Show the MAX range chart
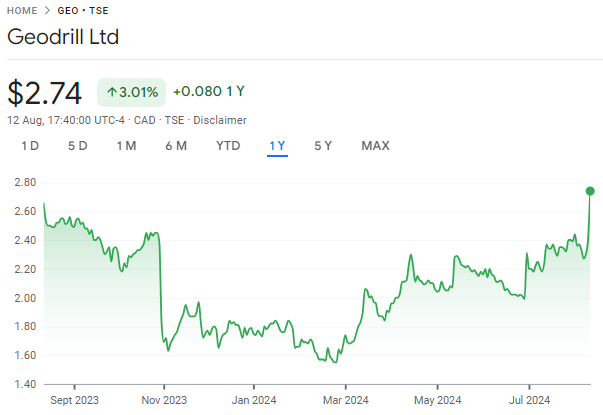The image size is (603, 415). pos(375,146)
